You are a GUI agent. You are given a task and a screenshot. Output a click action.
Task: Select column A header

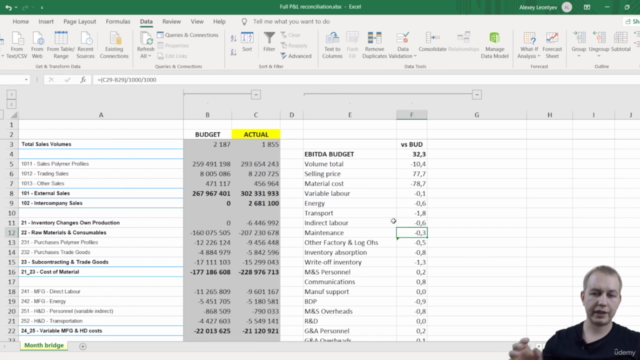pyautogui.click(x=101, y=115)
